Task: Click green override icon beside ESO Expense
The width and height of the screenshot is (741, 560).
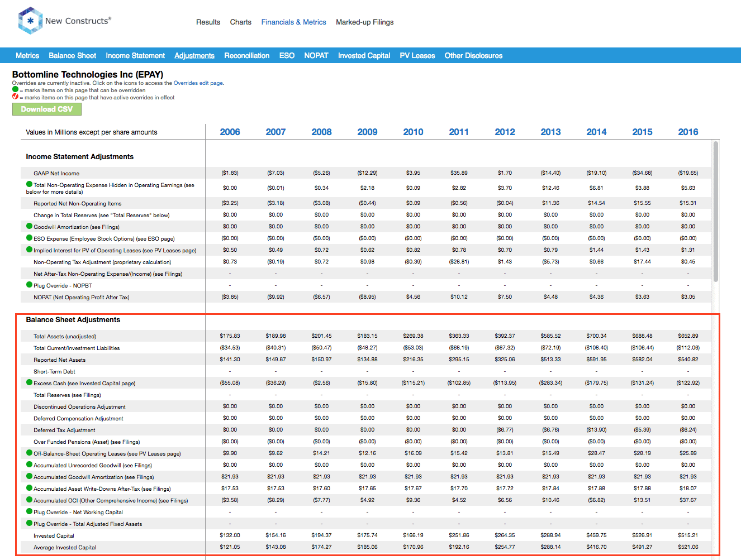Action: coord(29,238)
